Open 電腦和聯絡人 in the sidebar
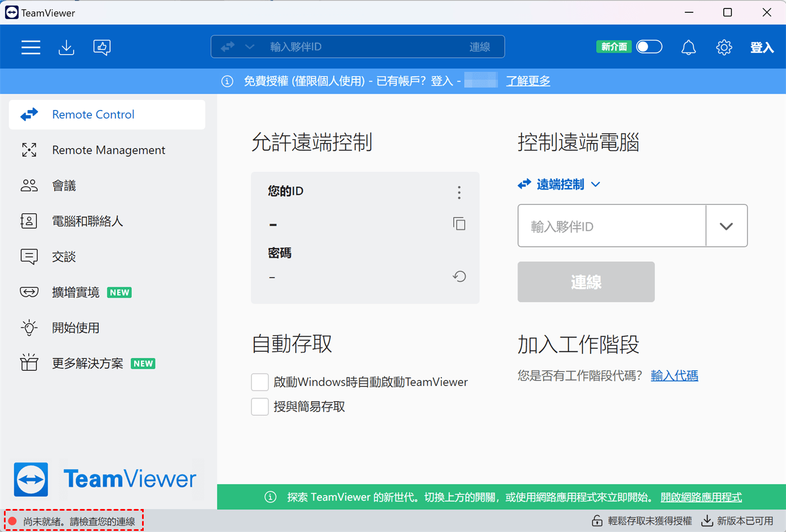This screenshot has height=532, width=786. (87, 221)
